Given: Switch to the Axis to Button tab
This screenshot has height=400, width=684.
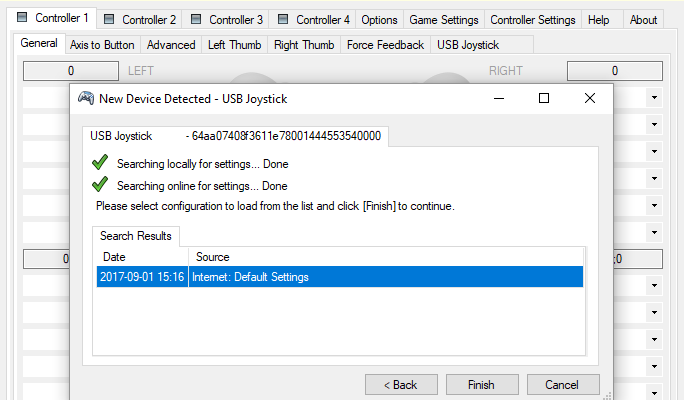Looking at the screenshot, I should [103, 45].
